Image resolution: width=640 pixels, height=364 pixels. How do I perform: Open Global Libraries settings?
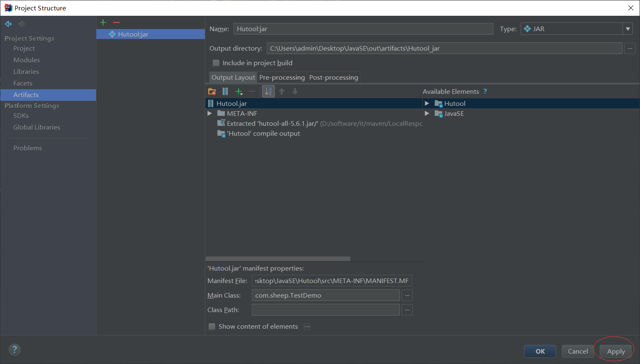click(x=37, y=127)
